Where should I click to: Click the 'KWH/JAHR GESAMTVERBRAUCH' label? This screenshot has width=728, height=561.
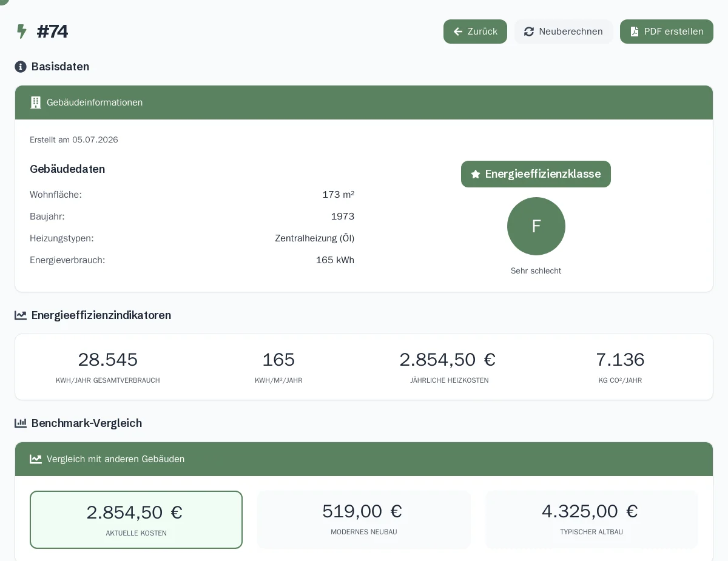(108, 380)
